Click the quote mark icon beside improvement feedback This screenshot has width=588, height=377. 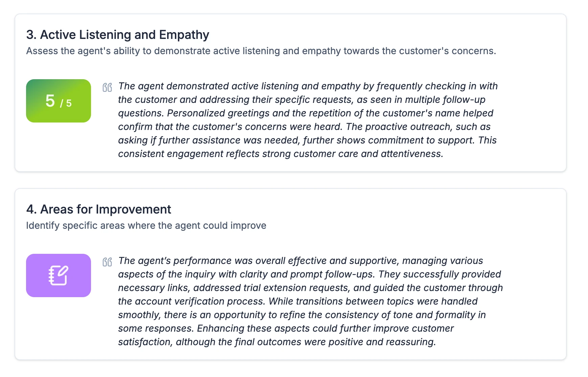[x=107, y=262]
